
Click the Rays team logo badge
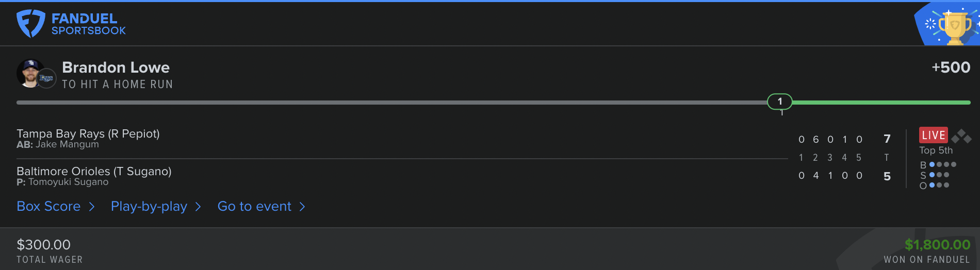click(x=47, y=78)
